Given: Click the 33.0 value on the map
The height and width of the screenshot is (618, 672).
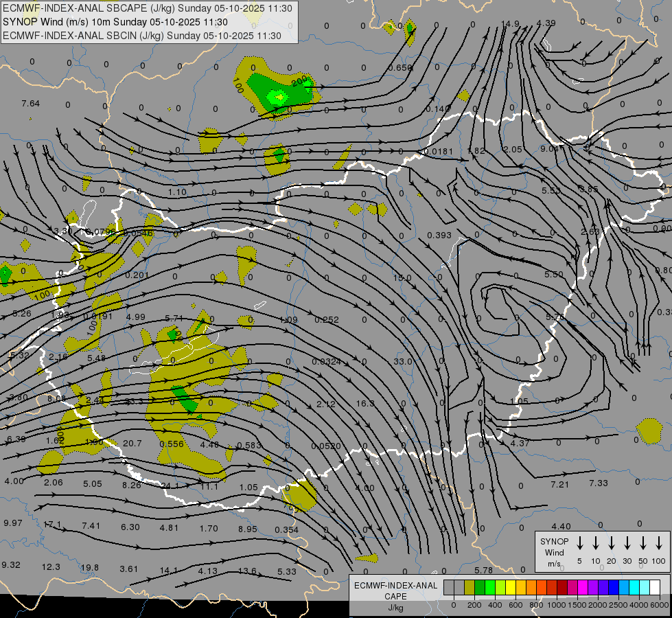Looking at the screenshot, I should click(403, 361).
